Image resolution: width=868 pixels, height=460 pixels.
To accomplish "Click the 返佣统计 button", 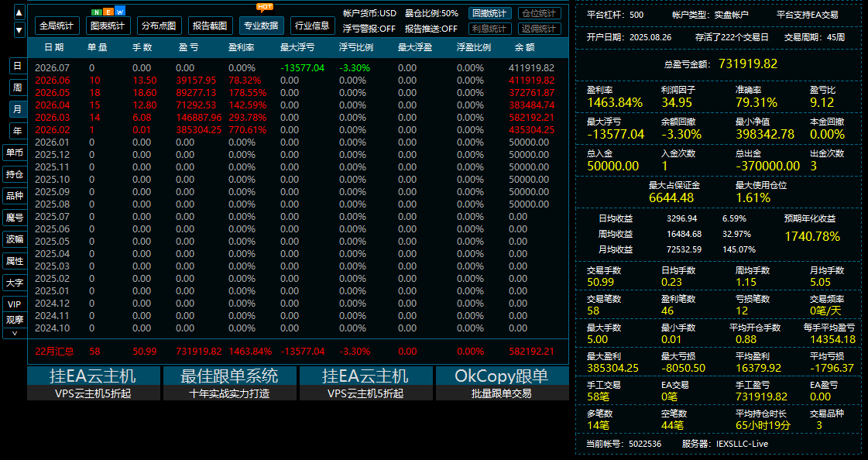I will coord(539,29).
